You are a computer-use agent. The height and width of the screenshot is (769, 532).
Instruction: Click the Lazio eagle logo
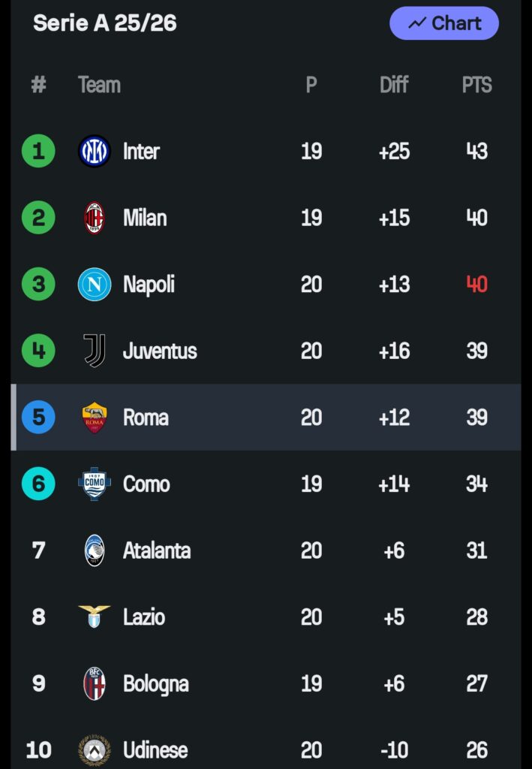pyautogui.click(x=95, y=617)
